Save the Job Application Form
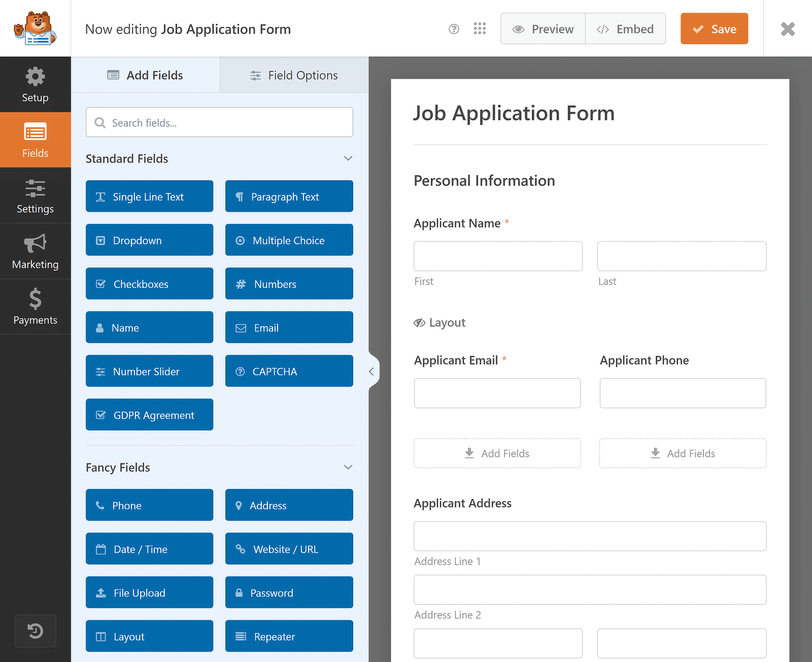The width and height of the screenshot is (812, 662). pos(714,28)
